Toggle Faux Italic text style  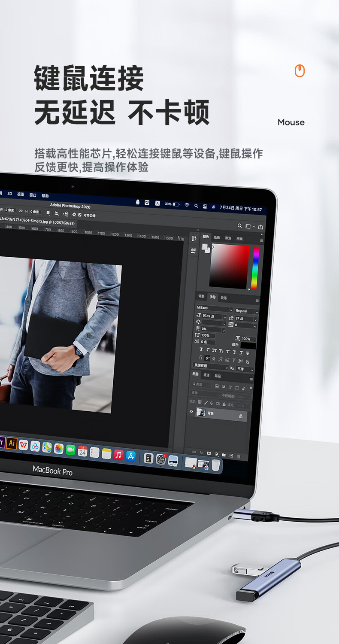coord(208,349)
